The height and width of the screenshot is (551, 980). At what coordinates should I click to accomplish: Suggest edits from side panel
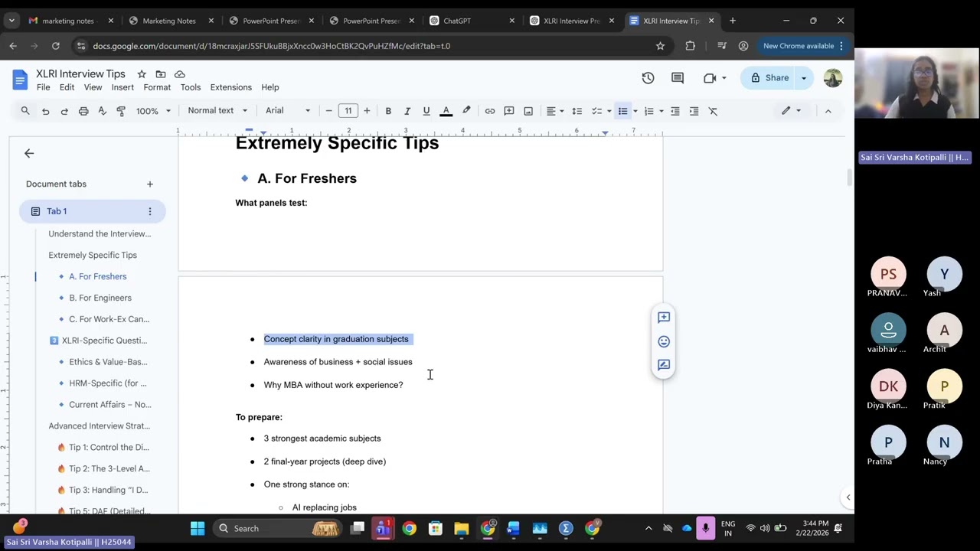click(x=664, y=365)
